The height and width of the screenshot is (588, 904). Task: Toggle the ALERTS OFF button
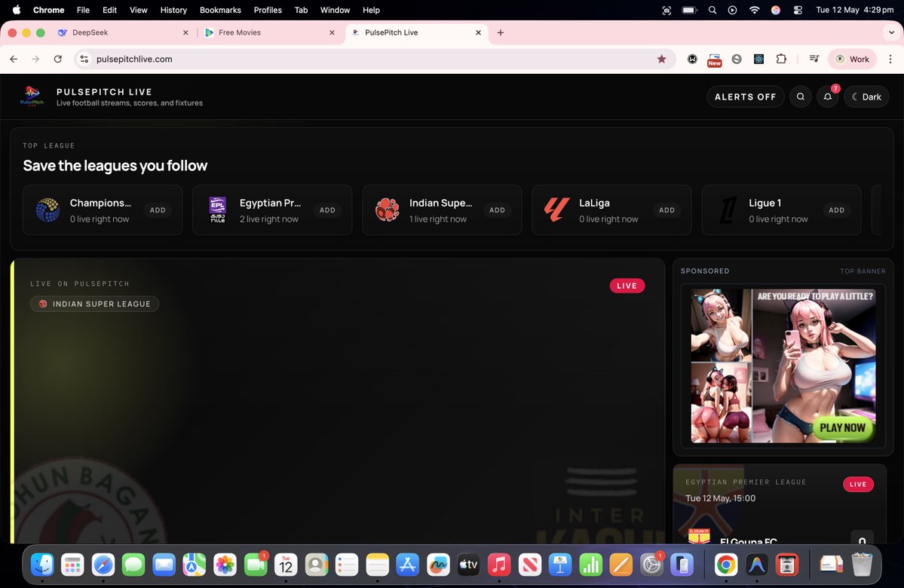click(746, 96)
